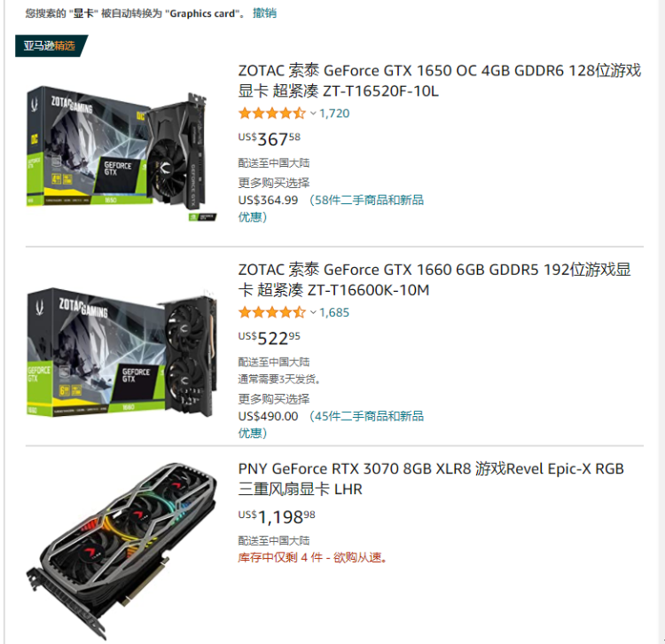Click the 亚马逊精选 badge
This screenshot has height=644, width=665.
tap(51, 45)
